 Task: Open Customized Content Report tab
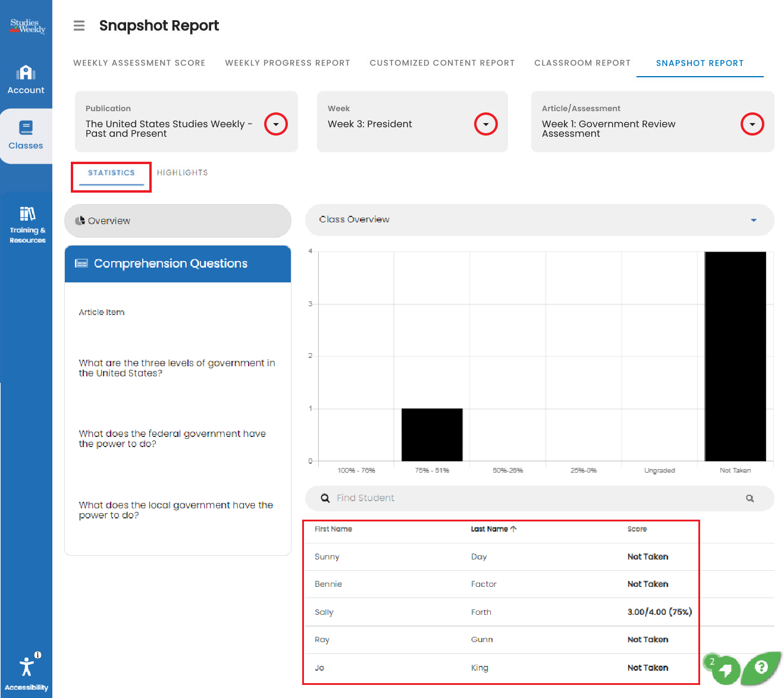tap(442, 63)
